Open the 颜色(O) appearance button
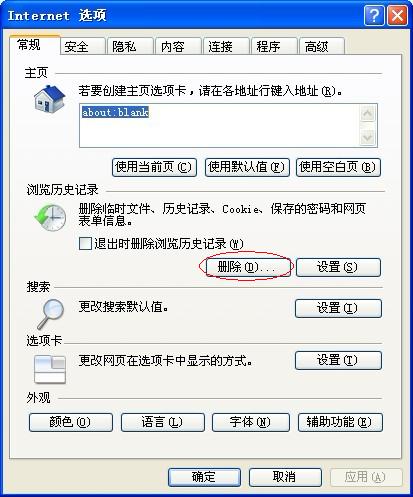413x497 pixels. pyautogui.click(x=71, y=422)
